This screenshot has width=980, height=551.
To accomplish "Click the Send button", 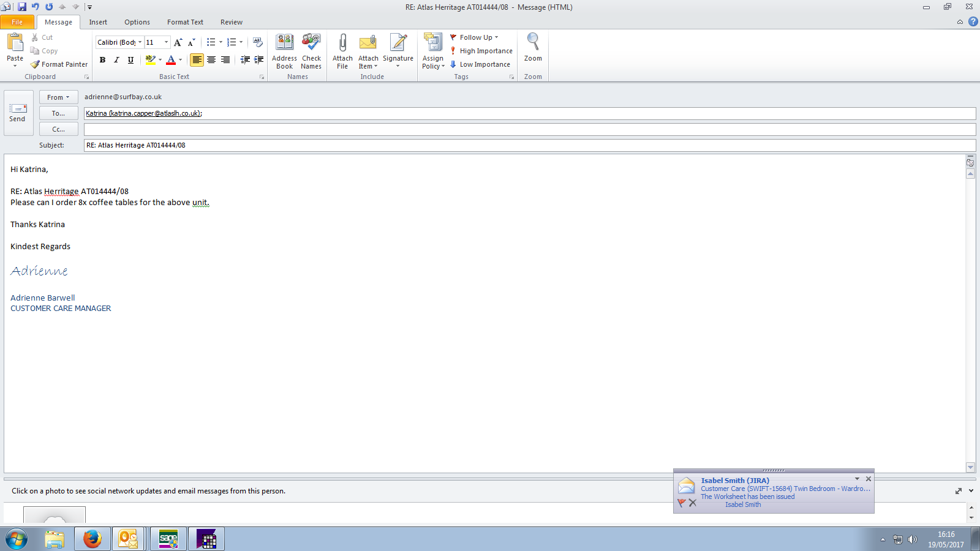I will (x=18, y=113).
